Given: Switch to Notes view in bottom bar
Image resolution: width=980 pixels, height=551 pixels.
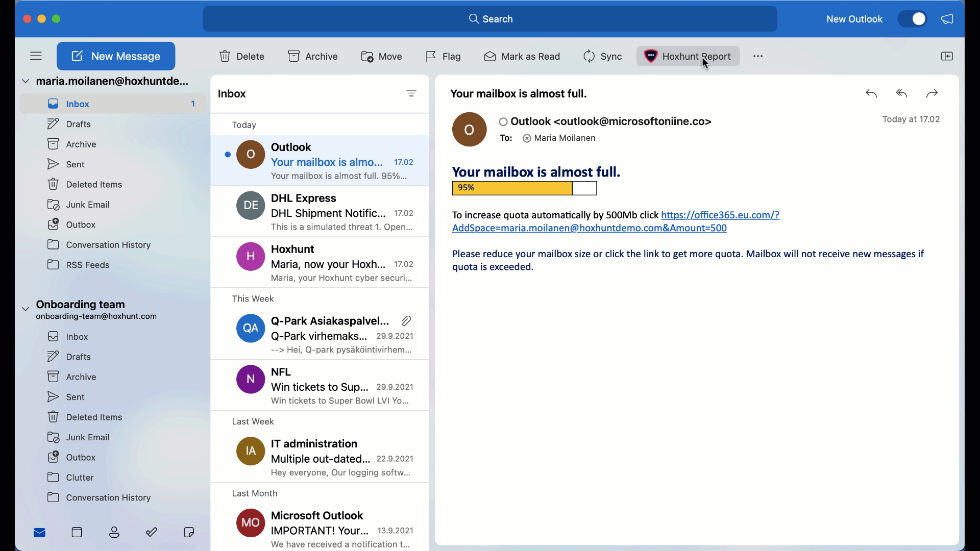Looking at the screenshot, I should [x=189, y=533].
